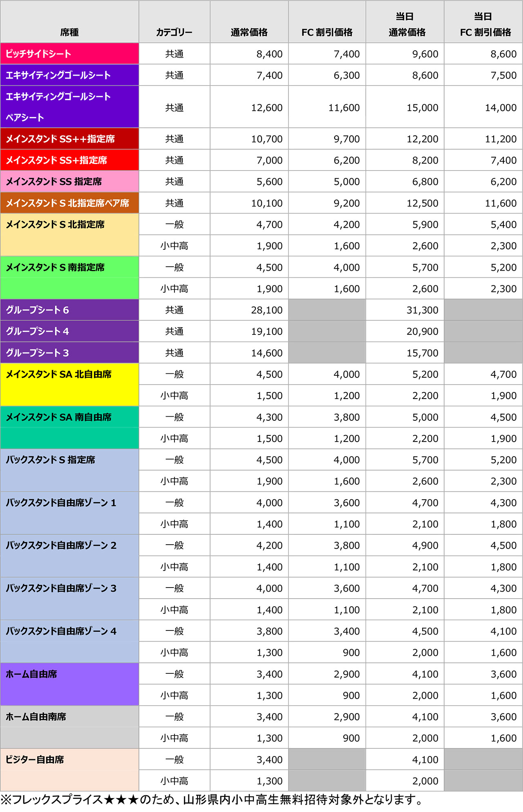Image resolution: width=523 pixels, height=812 pixels.
Task: Click the 28,100 regular price for グループシート 6
Action: tap(266, 310)
